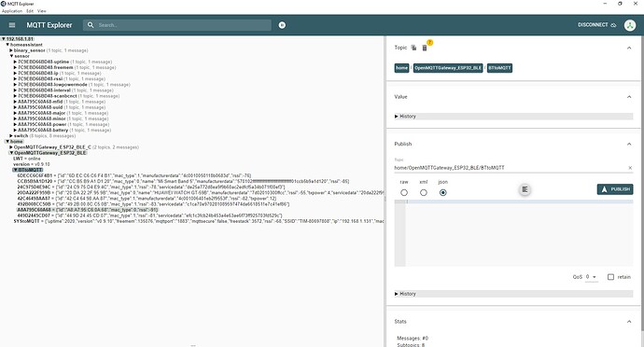Image resolution: width=644 pixels, height=347 pixels.
Task: Select the 20DA222F959B HUAWEI WATCH row
Action: (x=201, y=192)
